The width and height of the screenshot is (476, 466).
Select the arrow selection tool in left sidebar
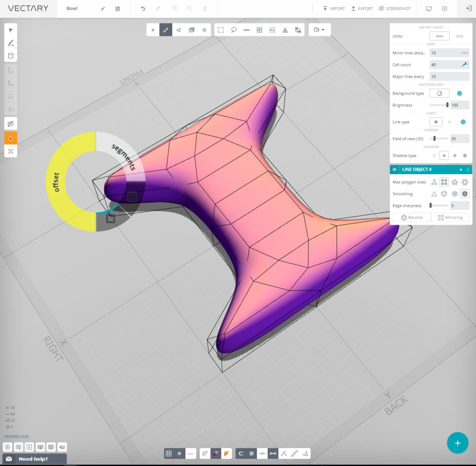(x=10, y=29)
